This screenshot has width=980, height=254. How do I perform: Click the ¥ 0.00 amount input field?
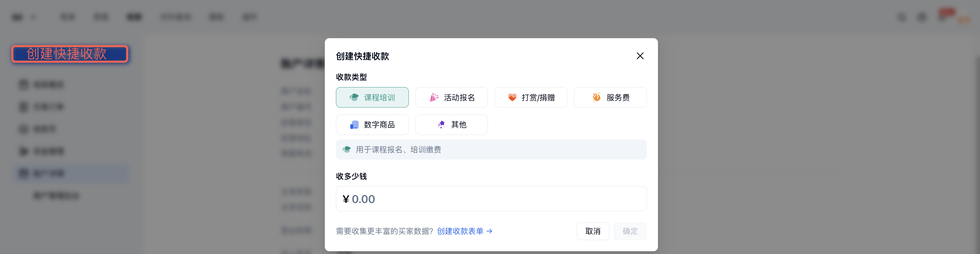click(x=491, y=199)
